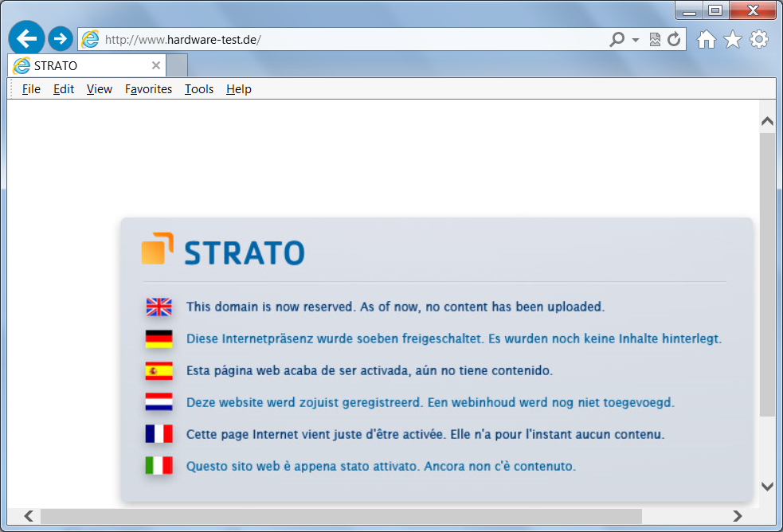The width and height of the screenshot is (783, 532).
Task: Maximize the Internet Explorer window
Action: 715,10
